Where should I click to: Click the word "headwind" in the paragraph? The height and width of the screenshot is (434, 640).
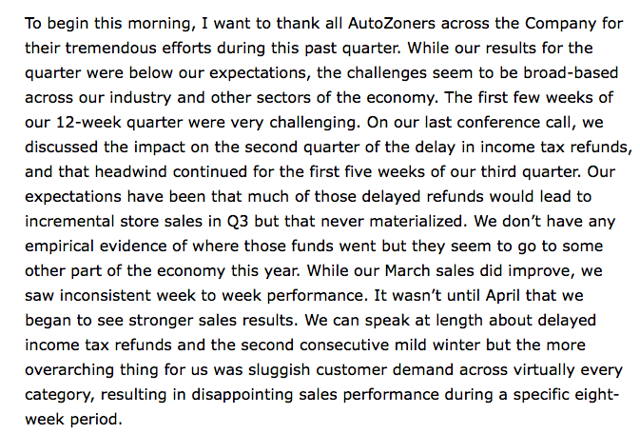(x=131, y=172)
